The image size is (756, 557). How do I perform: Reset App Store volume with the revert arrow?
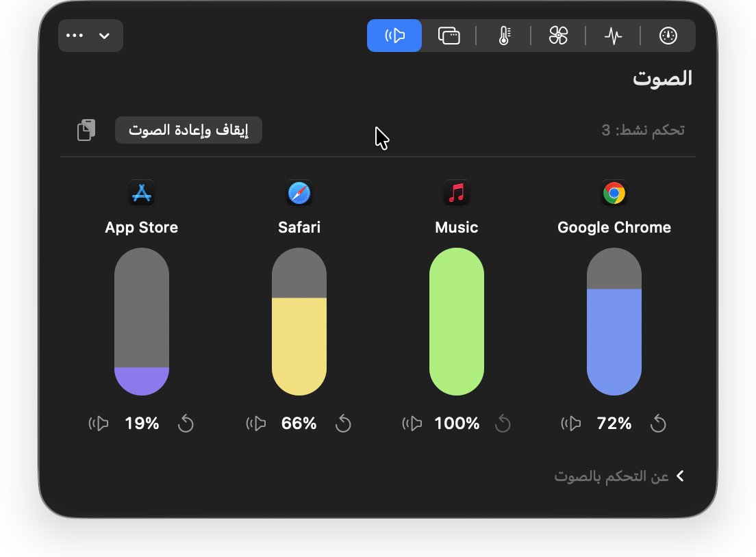pyautogui.click(x=186, y=424)
